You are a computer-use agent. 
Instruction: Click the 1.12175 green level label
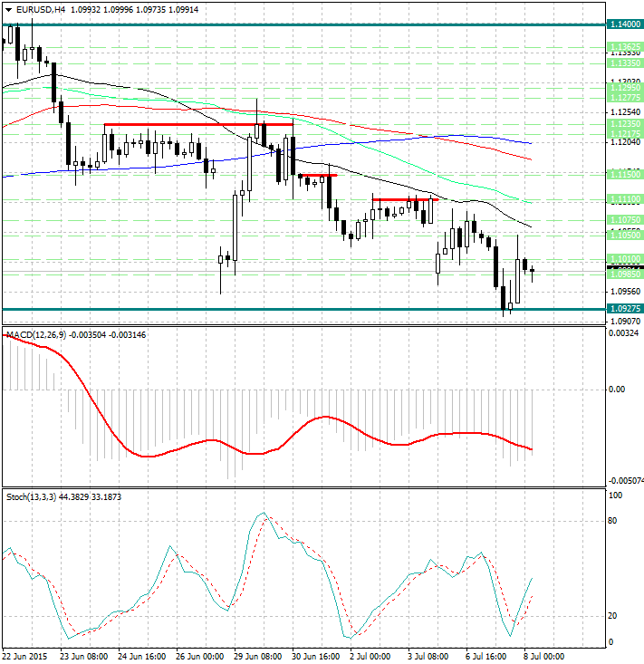tap(625, 133)
